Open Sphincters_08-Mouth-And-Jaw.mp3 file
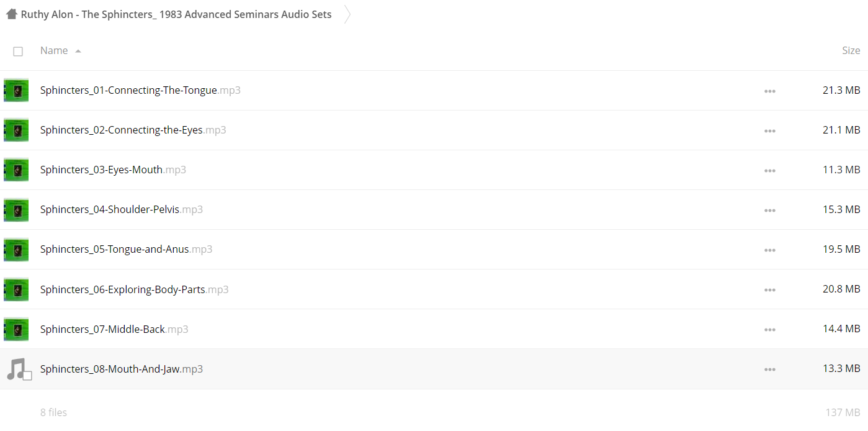Image resolution: width=868 pixels, height=431 pixels. click(122, 369)
